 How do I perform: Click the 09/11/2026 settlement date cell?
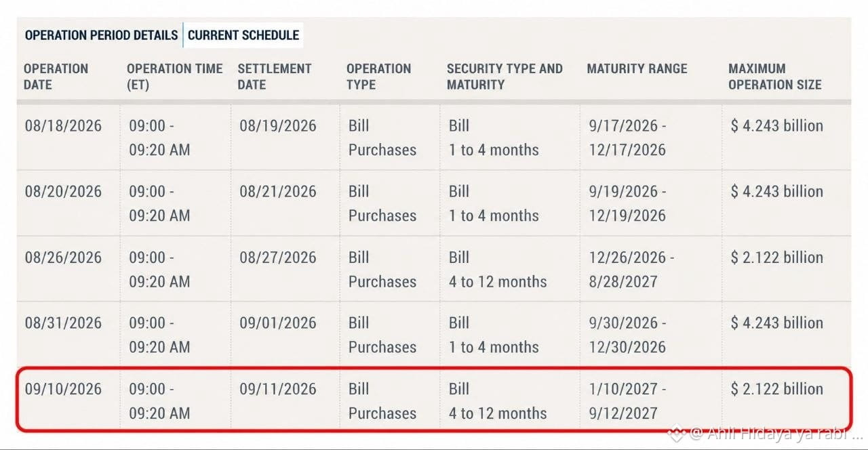click(x=278, y=389)
